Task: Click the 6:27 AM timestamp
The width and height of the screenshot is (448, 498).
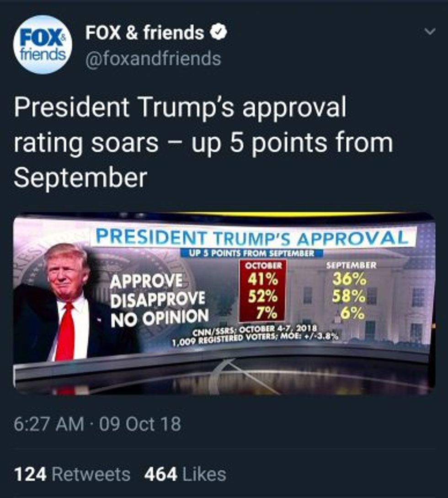Action: coord(49,424)
